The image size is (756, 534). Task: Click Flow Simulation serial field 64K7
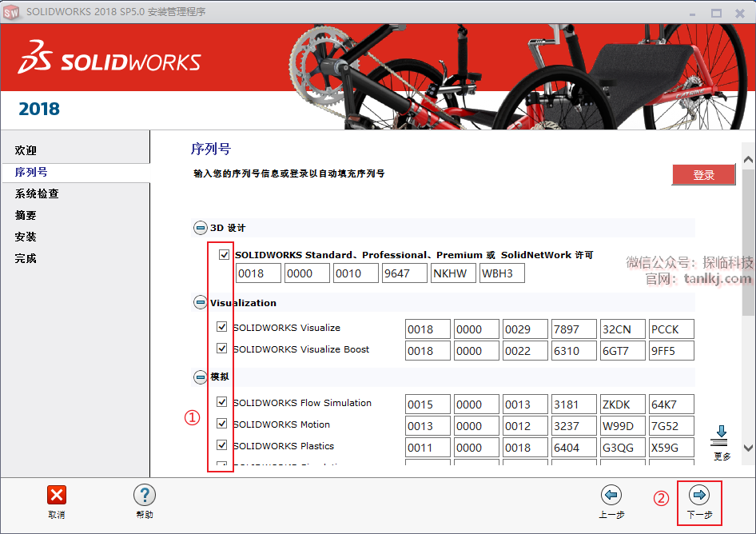[671, 404]
